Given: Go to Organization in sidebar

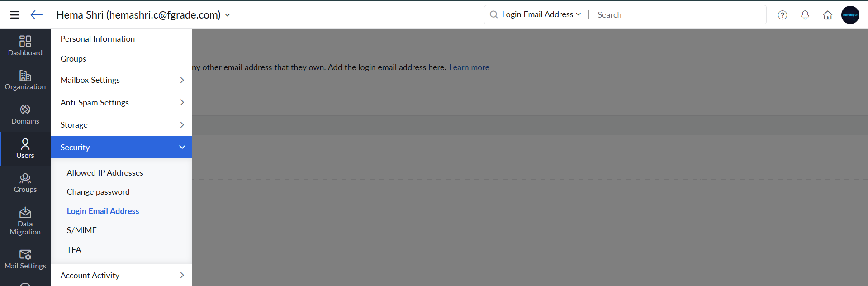Looking at the screenshot, I should [x=25, y=80].
